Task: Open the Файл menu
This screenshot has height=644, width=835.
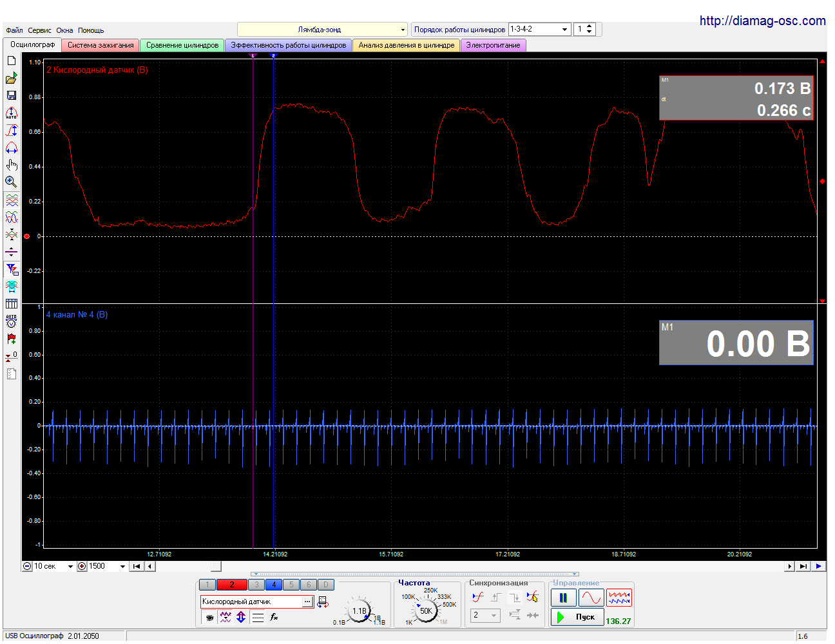Action: pyautogui.click(x=14, y=30)
